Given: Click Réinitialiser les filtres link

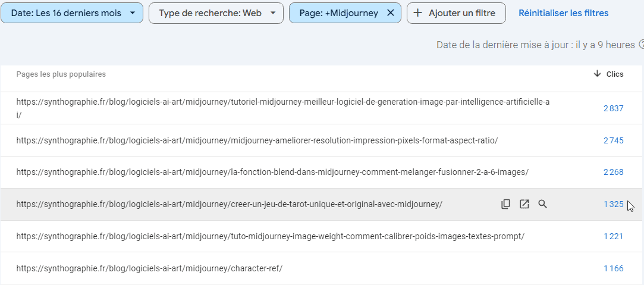Looking at the screenshot, I should tap(564, 13).
